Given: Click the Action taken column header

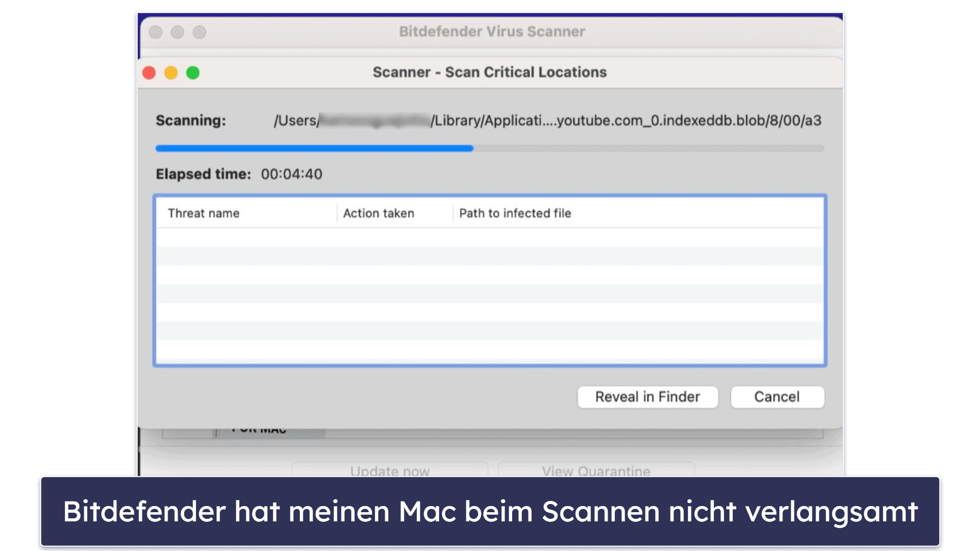Looking at the screenshot, I should [x=378, y=213].
